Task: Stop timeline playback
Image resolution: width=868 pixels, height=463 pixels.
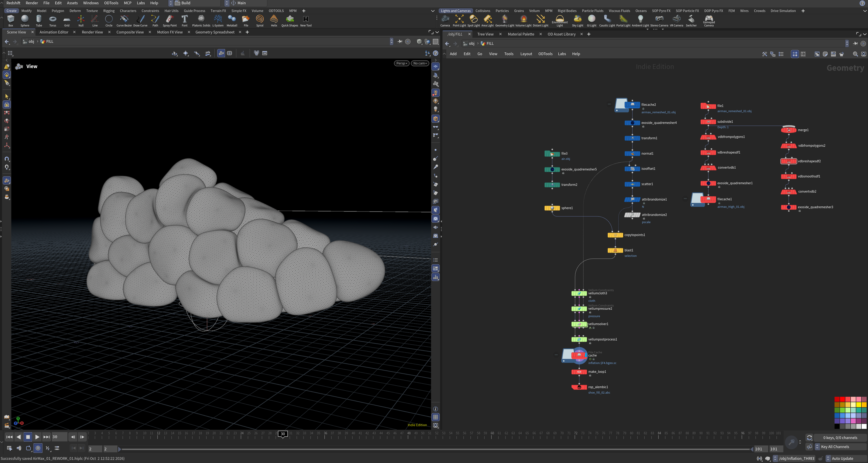Action: coord(28,437)
